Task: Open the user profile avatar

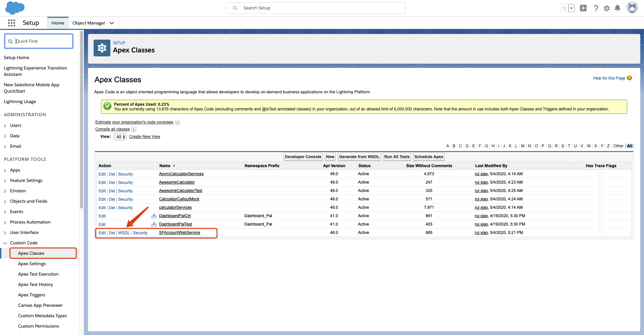Action: click(x=632, y=7)
